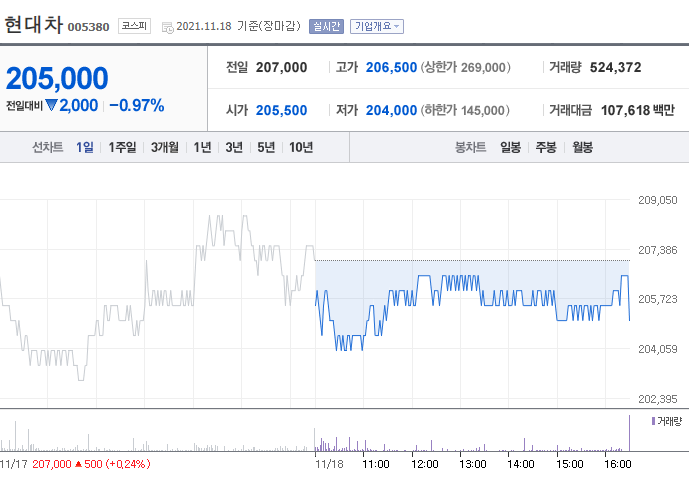Click the volume value 524,372
This screenshot has height=479, width=689.
pos(616,67)
